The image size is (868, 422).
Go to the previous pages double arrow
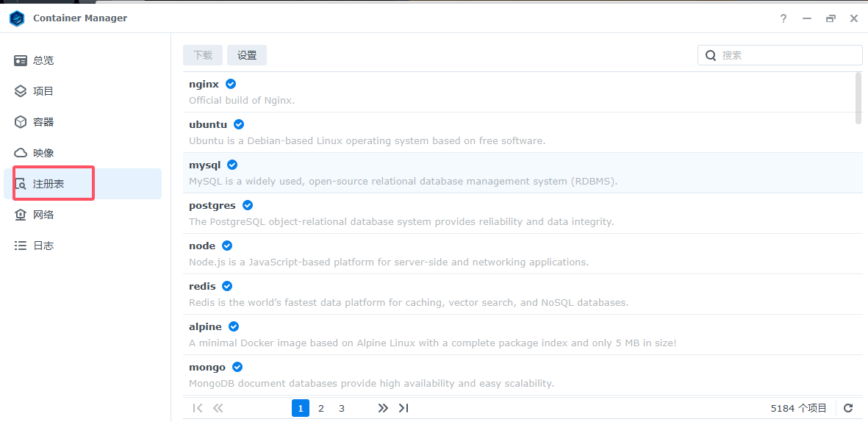[x=218, y=408]
